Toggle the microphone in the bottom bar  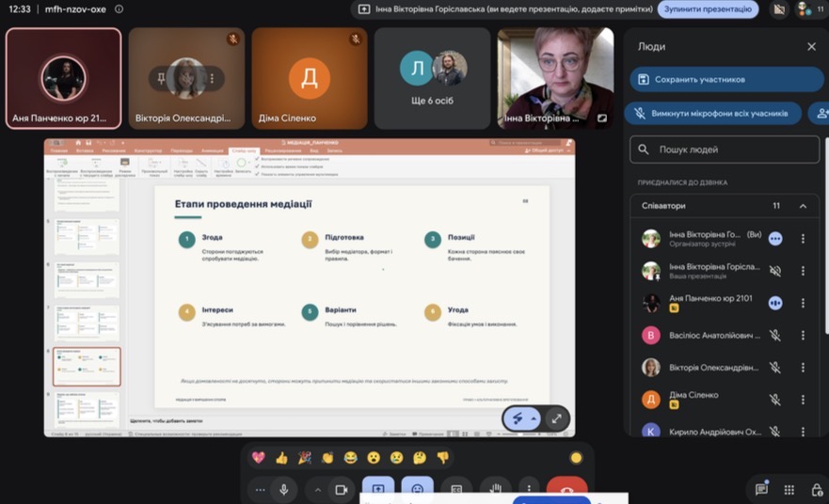pos(284,490)
